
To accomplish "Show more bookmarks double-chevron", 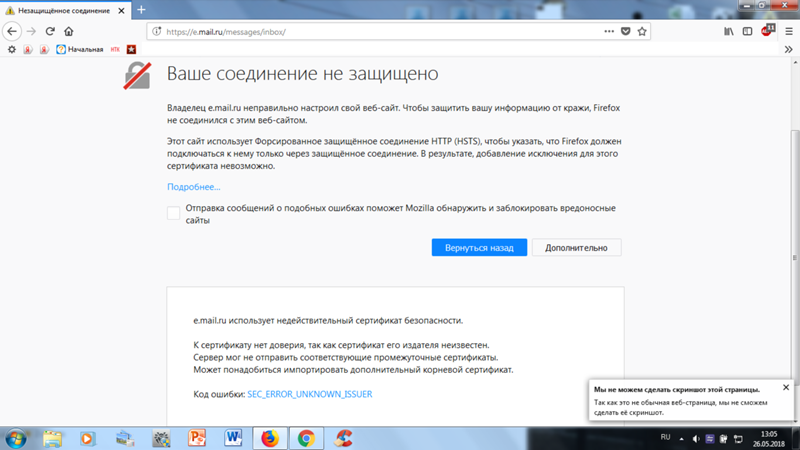I will pos(788,49).
